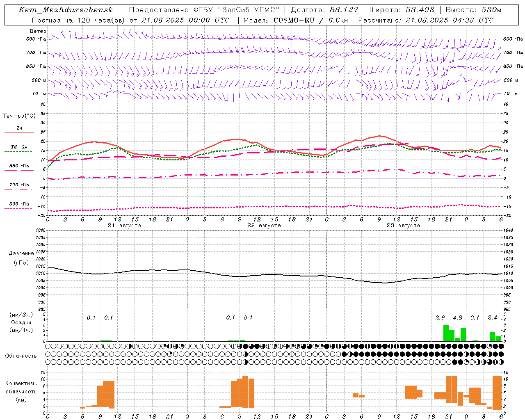Click the "22 августа" date label
The height and width of the screenshot is (420, 525).
[x=264, y=226]
